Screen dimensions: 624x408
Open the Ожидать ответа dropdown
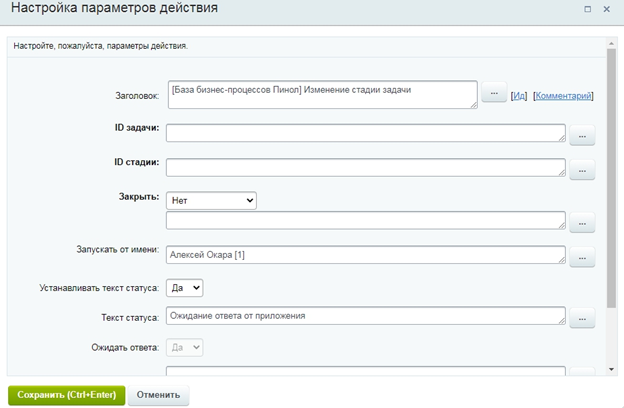click(x=185, y=347)
